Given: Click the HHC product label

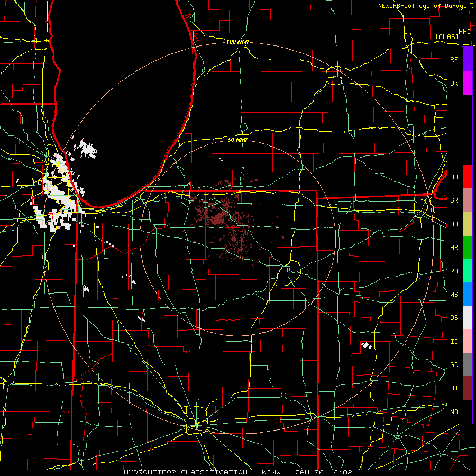Looking at the screenshot, I should coord(464,32).
